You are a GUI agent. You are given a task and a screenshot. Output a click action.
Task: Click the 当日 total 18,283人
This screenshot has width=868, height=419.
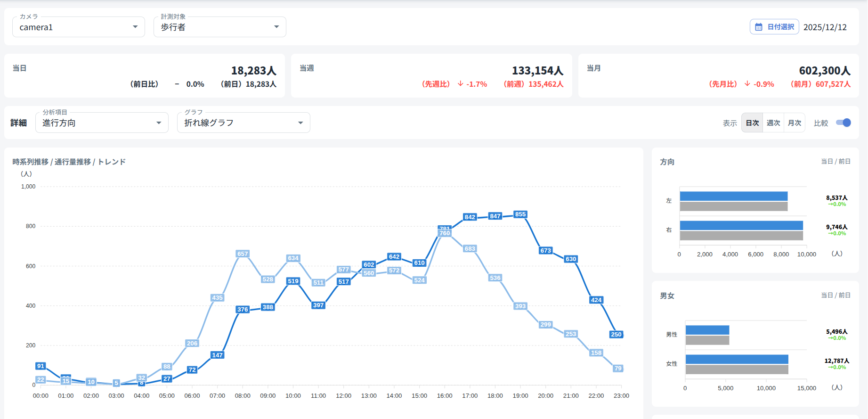[x=253, y=71]
